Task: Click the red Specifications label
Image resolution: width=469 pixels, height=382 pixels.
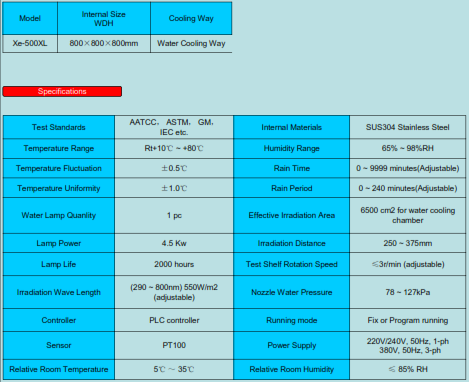Action: coord(62,91)
